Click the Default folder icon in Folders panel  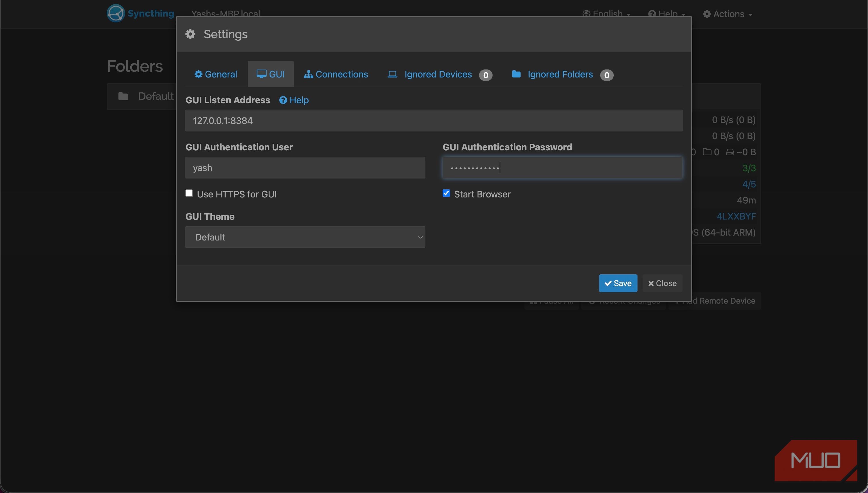pos(123,96)
